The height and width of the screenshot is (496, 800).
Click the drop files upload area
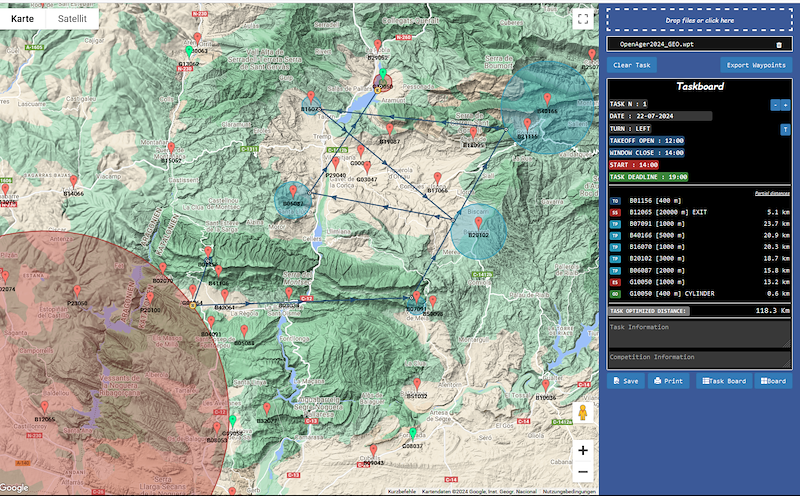[699, 20]
